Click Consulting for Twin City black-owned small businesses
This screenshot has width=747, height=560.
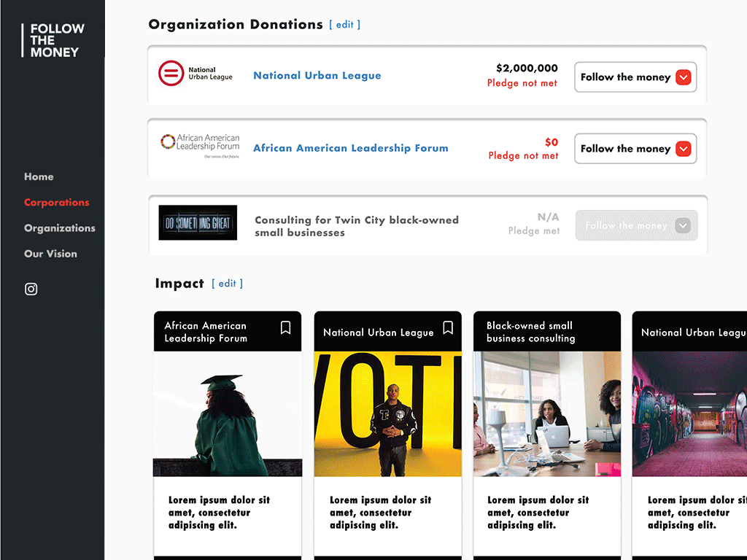point(357,226)
